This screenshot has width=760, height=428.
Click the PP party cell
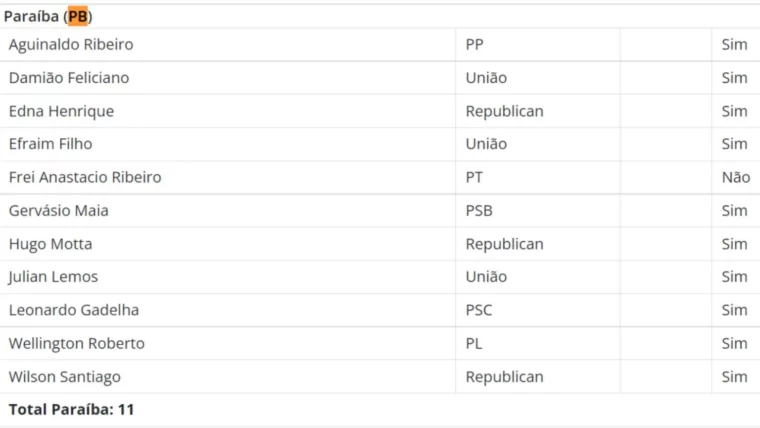[x=475, y=45]
